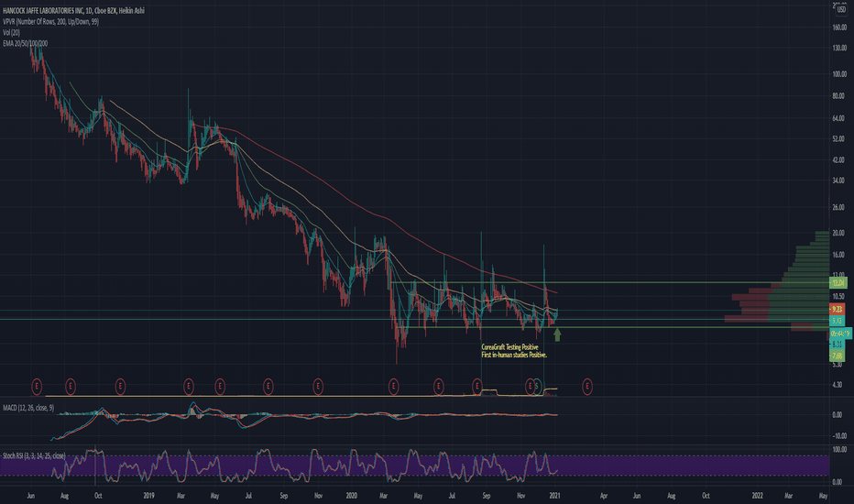Select the earnings marker near Aug 2019
This screenshot has height=504, width=854.
point(268,387)
